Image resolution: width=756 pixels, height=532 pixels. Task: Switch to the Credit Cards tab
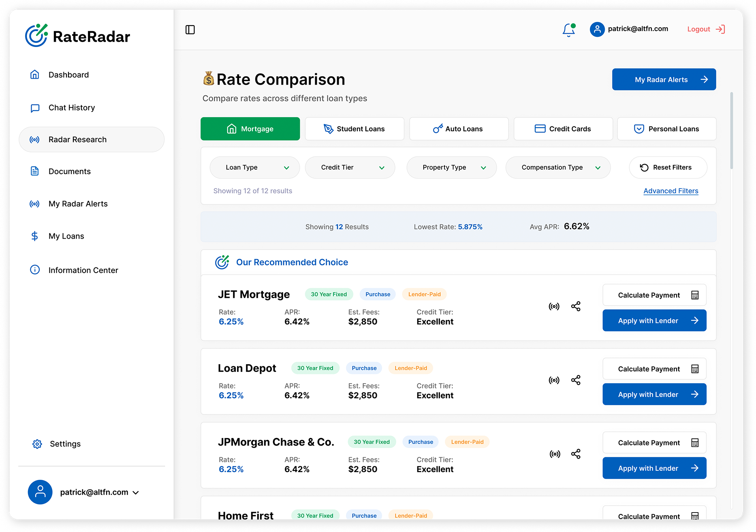click(563, 129)
